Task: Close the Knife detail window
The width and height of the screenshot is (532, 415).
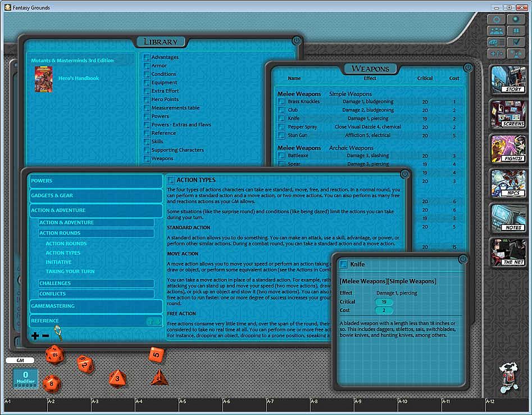Action: (x=462, y=259)
